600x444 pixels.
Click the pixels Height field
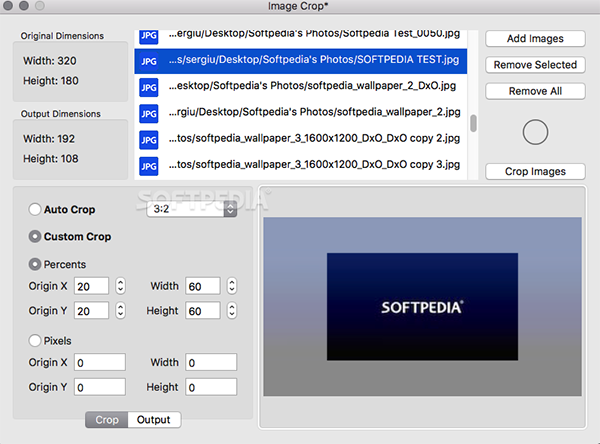coord(211,387)
